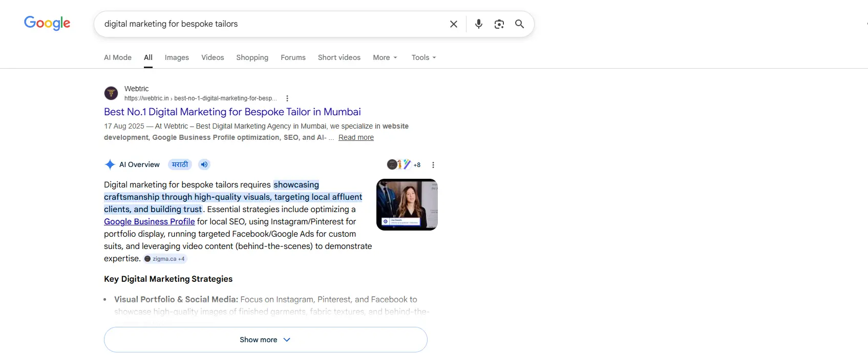Submit search with the magnifying glass icon
The height and width of the screenshot is (355, 868).
click(520, 24)
